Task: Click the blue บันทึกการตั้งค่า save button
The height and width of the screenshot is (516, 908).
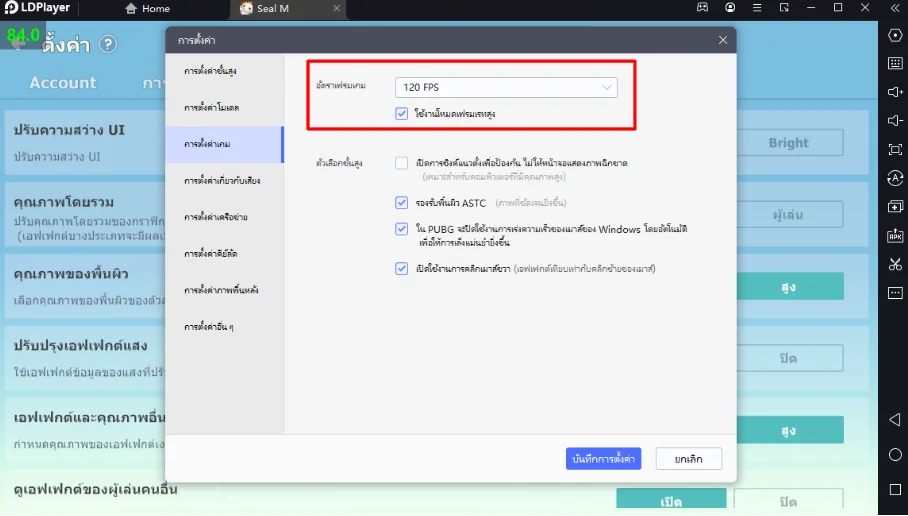Action: pos(603,459)
